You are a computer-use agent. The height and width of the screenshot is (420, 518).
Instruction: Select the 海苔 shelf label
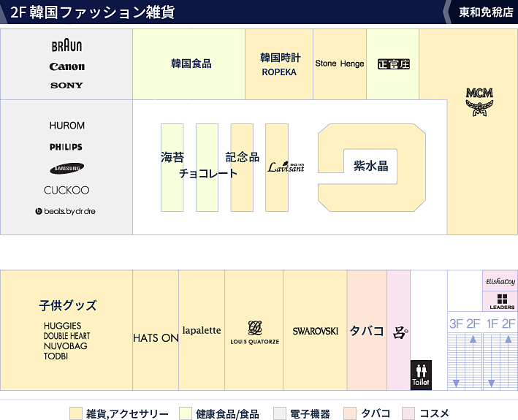pyautogui.click(x=172, y=157)
